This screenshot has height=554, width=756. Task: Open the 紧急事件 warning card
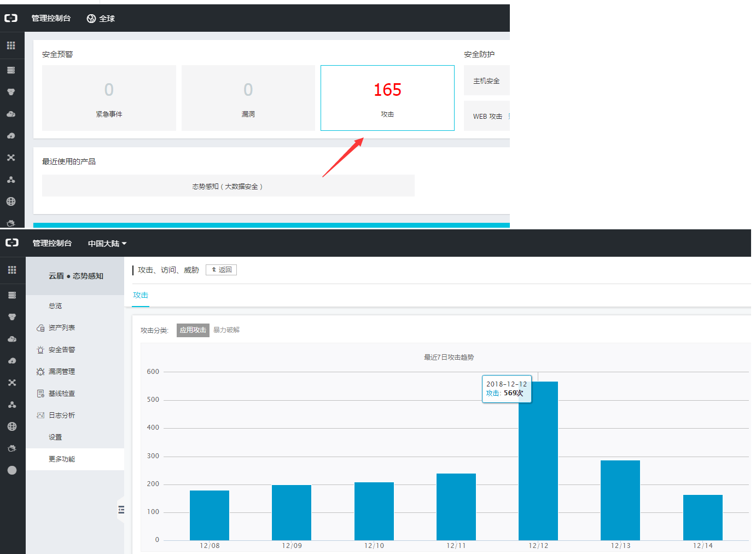109,98
